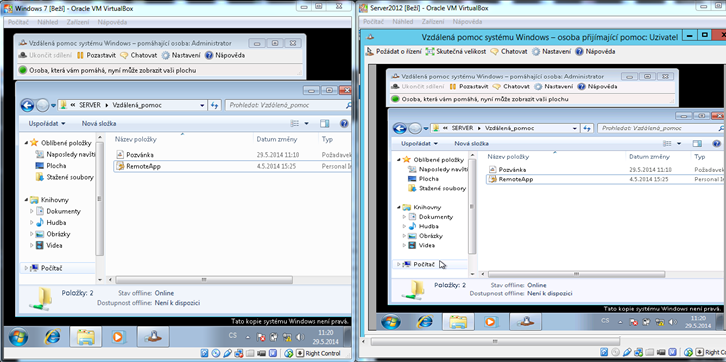Image resolution: width=726 pixels, height=362 pixels.
Task: Click Datum změny column header in Windows 7 Explorer
Action: point(277,139)
